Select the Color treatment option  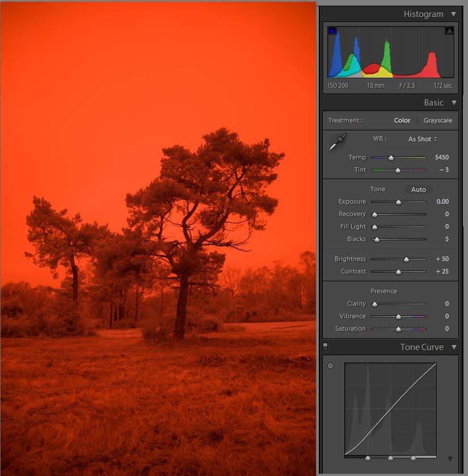click(x=402, y=120)
